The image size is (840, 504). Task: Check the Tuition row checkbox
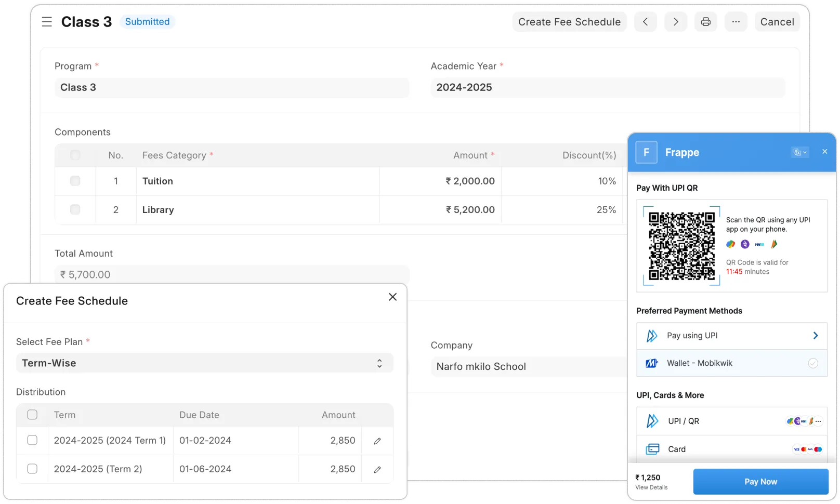[75, 181]
